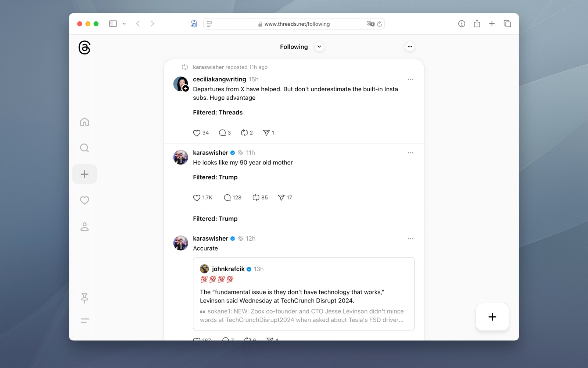
Task: Open more options on karaswisher's 12h post
Action: (x=410, y=238)
